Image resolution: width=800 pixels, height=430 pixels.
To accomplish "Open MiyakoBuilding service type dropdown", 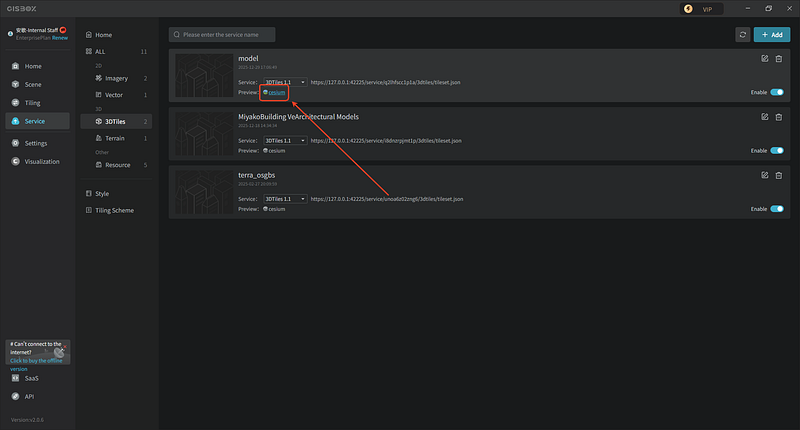I will pos(285,140).
